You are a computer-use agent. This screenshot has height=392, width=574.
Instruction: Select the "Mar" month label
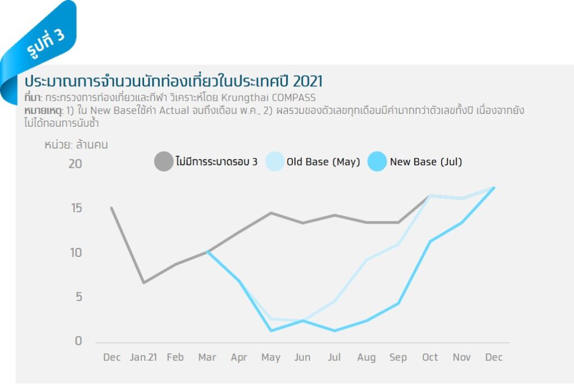click(207, 357)
